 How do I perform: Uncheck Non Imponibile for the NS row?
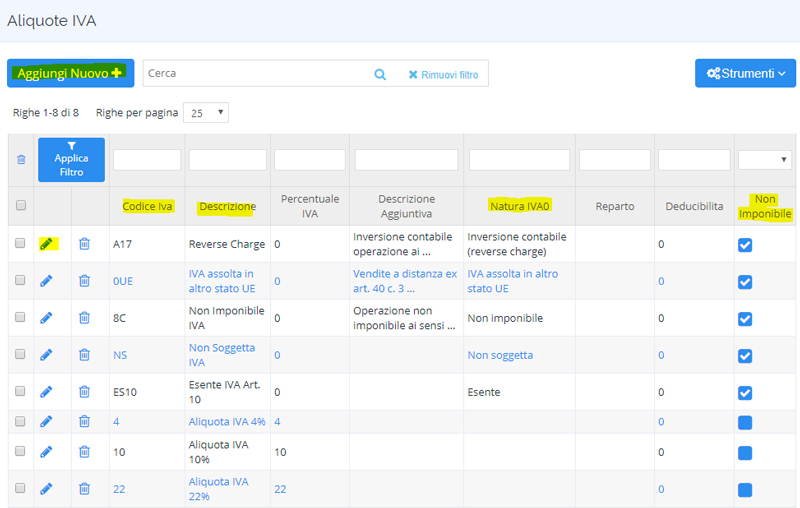click(x=745, y=356)
